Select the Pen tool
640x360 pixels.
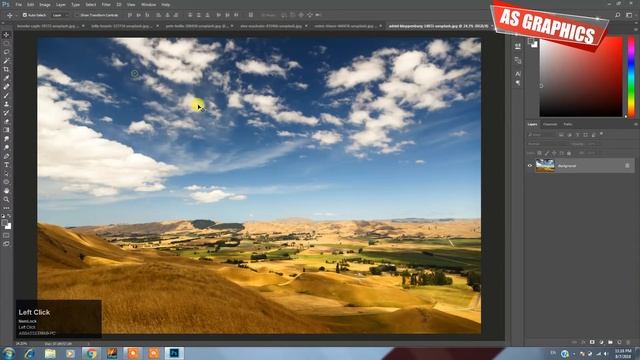point(6,156)
